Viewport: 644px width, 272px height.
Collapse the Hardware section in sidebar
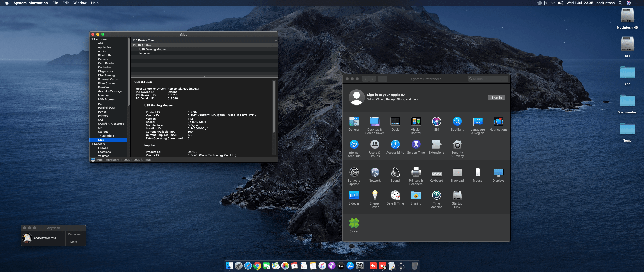click(x=93, y=39)
